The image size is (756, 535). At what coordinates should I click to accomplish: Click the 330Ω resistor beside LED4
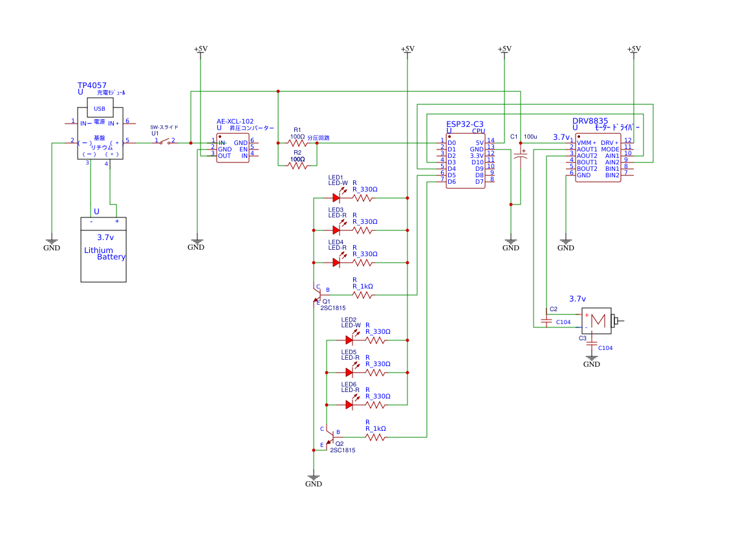(363, 263)
